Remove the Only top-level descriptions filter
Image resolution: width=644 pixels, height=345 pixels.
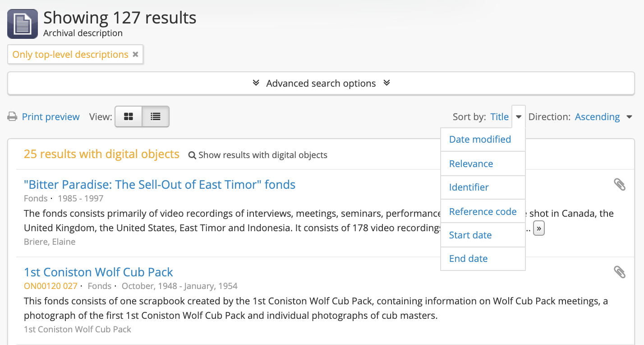[x=136, y=54]
